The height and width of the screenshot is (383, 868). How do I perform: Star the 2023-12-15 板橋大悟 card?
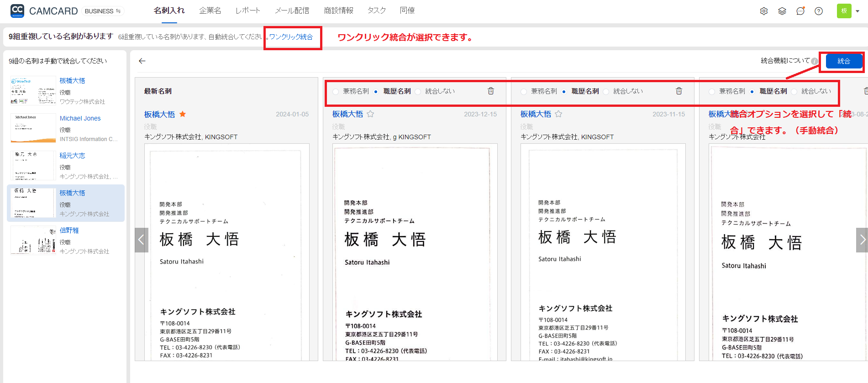click(370, 114)
